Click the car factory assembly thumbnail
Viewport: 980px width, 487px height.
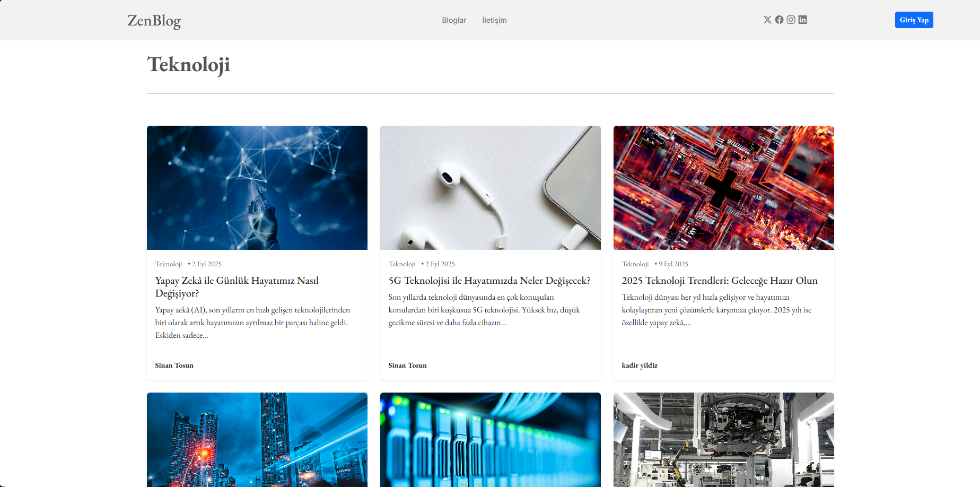click(x=723, y=439)
